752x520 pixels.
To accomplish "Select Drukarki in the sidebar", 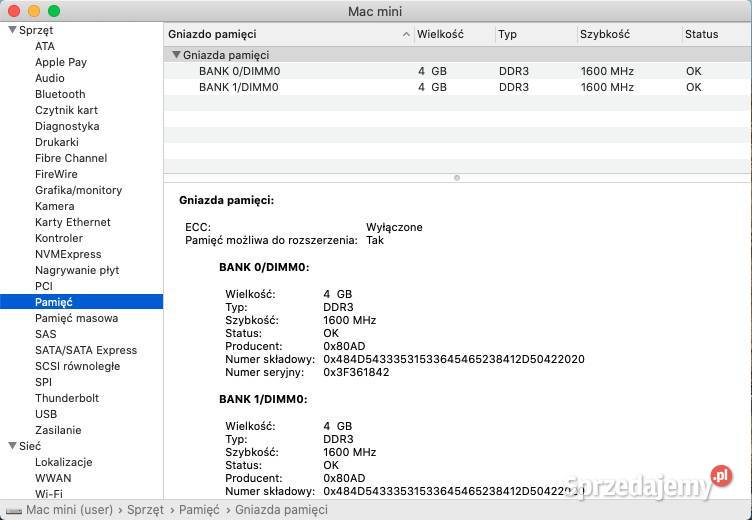I will [x=57, y=142].
